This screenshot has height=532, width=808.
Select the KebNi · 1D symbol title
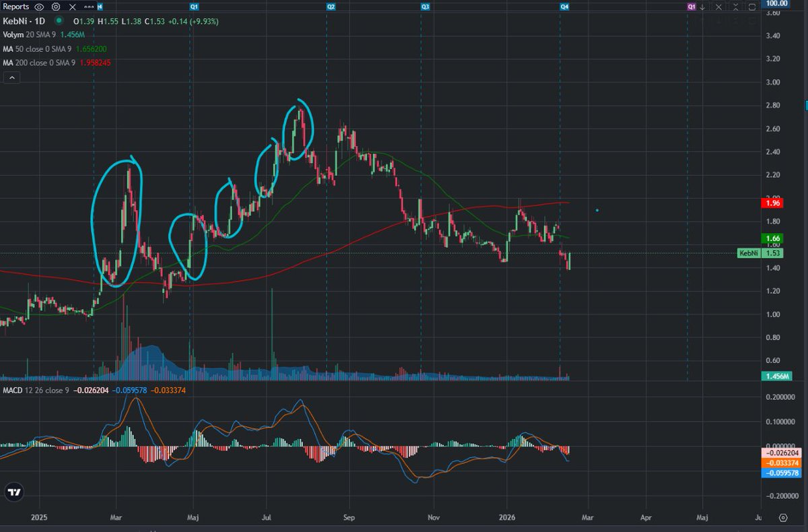click(24, 22)
